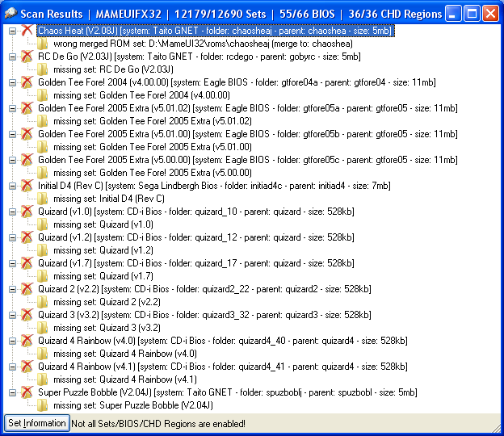The width and height of the screenshot is (504, 436).
Task: Click error icon for Golden Tee Fore! 2004 (v4.00.00)
Action: click(27, 82)
